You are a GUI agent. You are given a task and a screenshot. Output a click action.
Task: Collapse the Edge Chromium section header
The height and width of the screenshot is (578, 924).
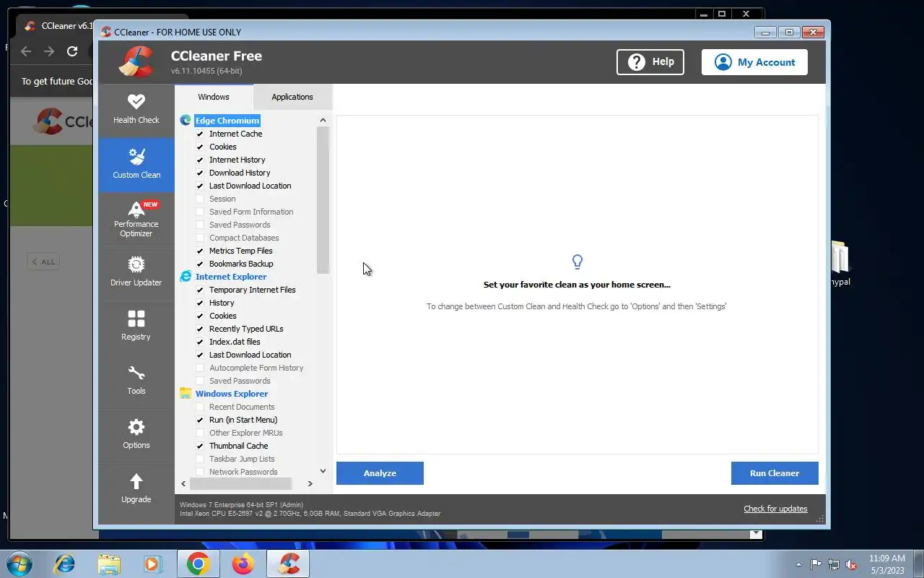pos(227,121)
